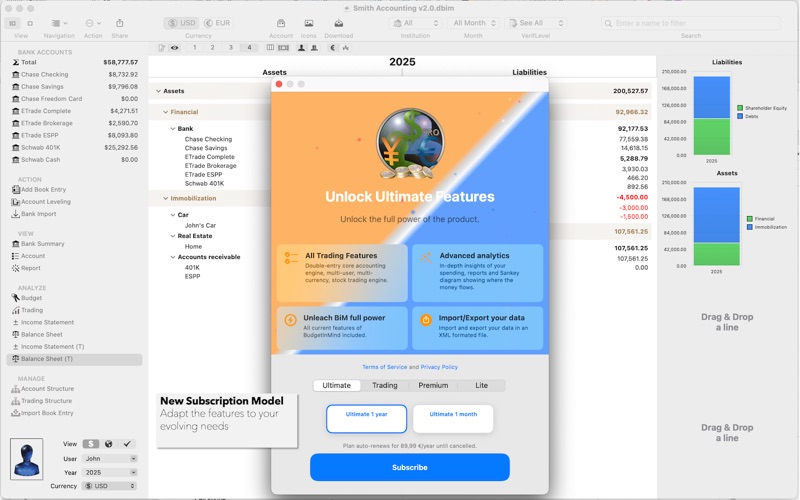Image resolution: width=800 pixels, height=500 pixels.
Task: Open the Year 2025 dropdown
Action: click(109, 472)
